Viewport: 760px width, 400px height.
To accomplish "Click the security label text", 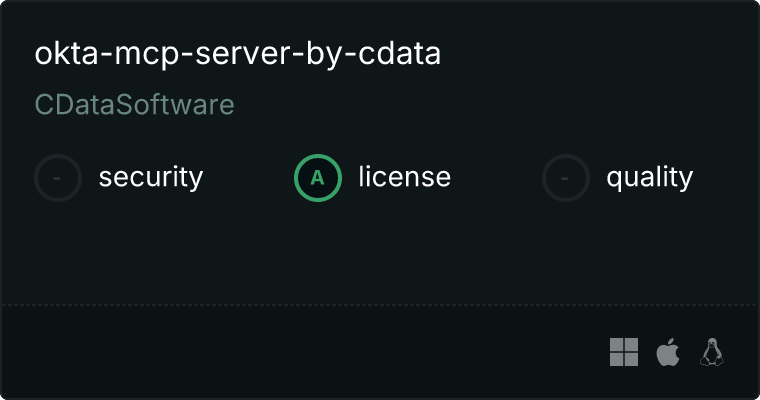I will (x=150, y=178).
